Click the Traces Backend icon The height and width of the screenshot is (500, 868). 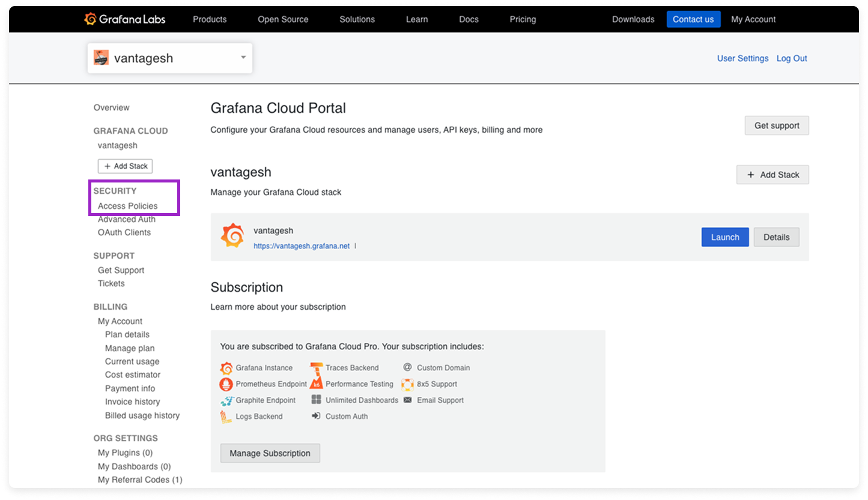point(317,367)
